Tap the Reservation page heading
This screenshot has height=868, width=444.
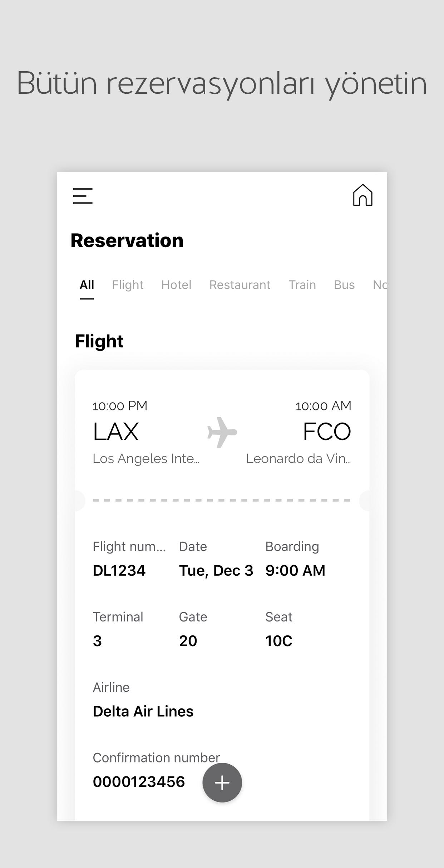127,240
